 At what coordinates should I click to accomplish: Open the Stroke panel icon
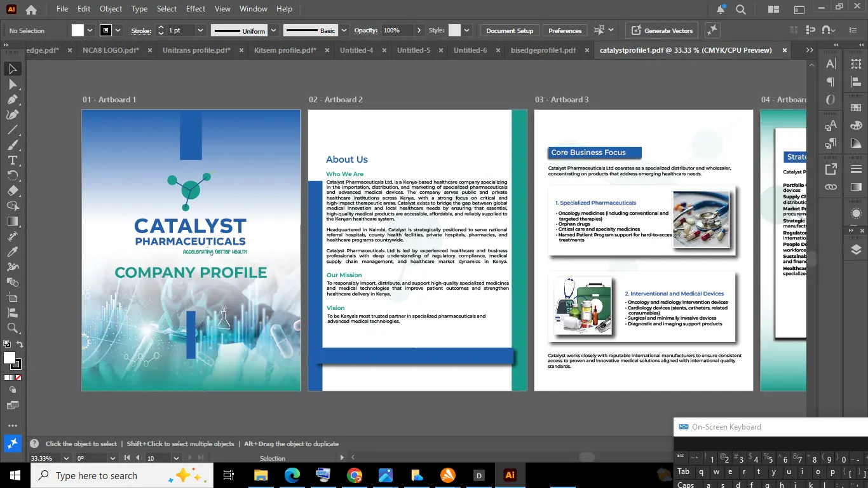pos(856,169)
